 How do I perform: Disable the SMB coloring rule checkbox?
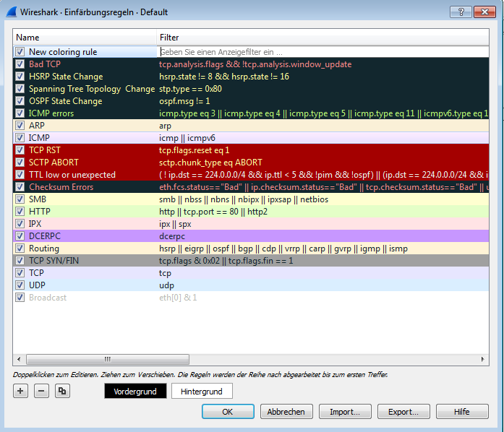coord(20,199)
